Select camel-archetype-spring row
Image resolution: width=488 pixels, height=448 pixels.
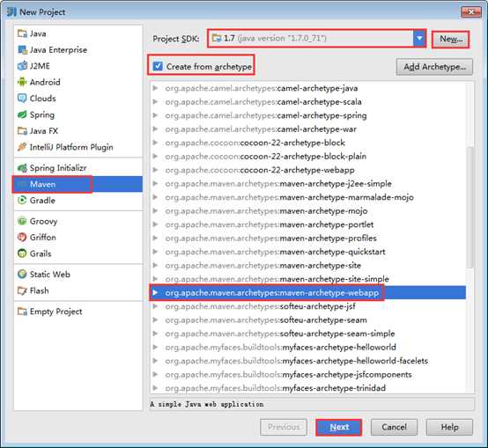(x=308, y=115)
